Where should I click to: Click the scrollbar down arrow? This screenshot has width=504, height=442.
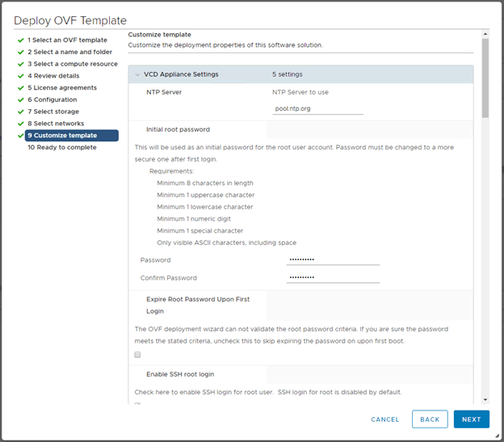(485, 399)
